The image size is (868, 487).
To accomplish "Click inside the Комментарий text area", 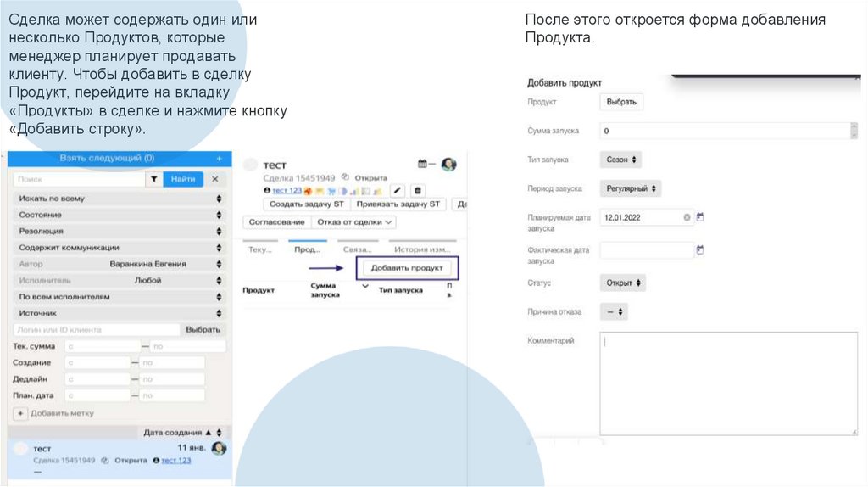I will (x=728, y=383).
